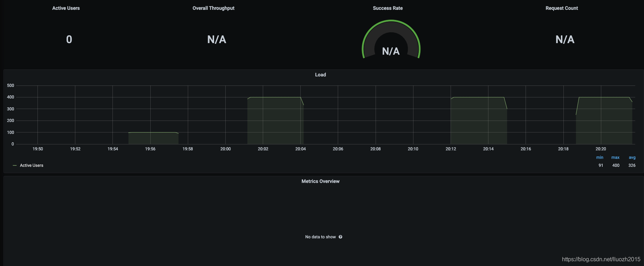Click the legend max value 400

pyautogui.click(x=616, y=165)
